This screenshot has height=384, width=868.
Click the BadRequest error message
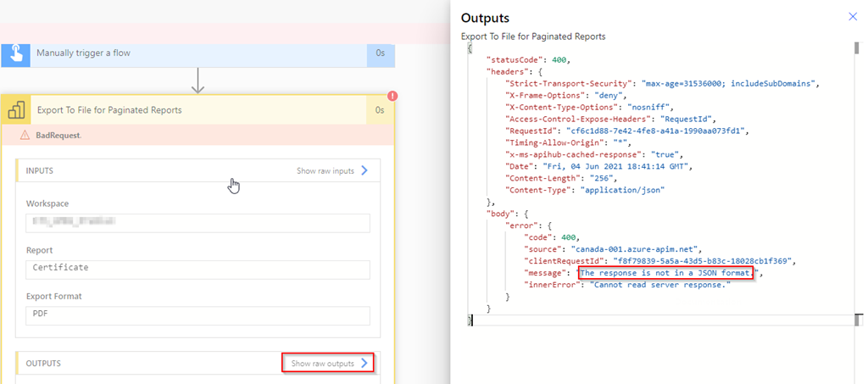pos(58,135)
